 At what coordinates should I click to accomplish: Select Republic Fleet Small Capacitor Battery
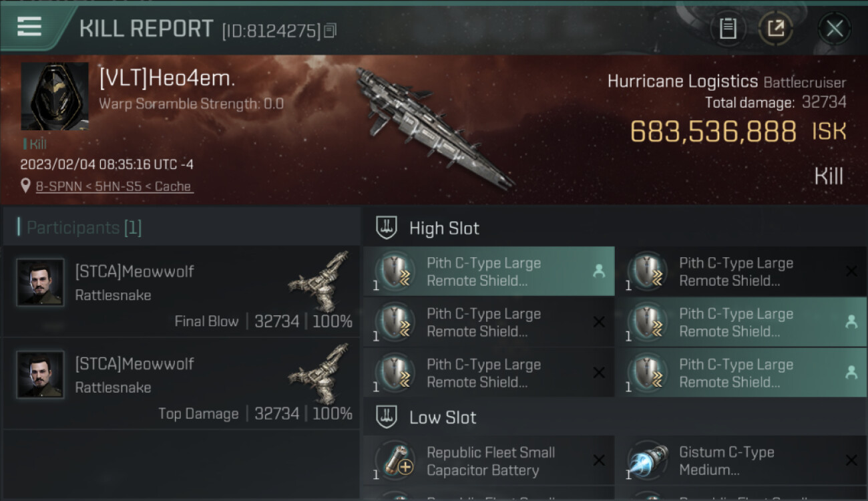[489, 461]
